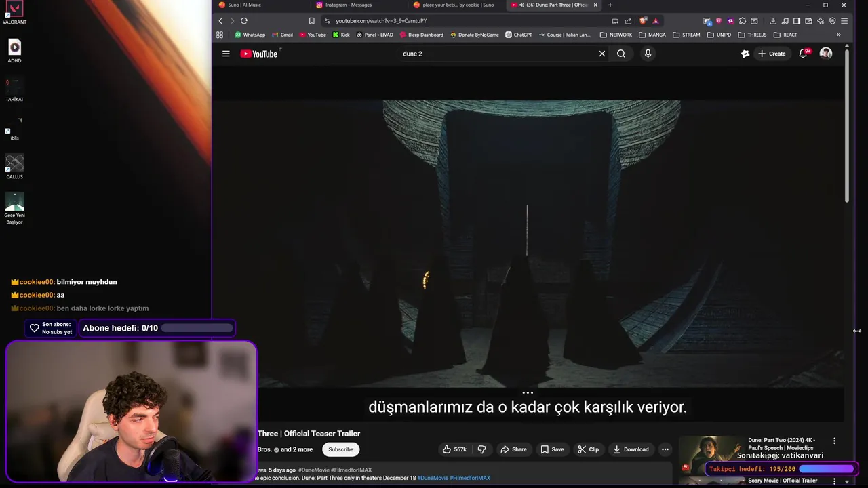Click the Clip button

point(588,449)
